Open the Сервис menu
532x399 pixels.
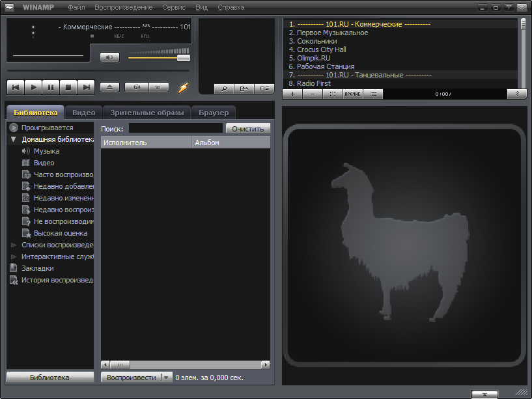coord(174,7)
